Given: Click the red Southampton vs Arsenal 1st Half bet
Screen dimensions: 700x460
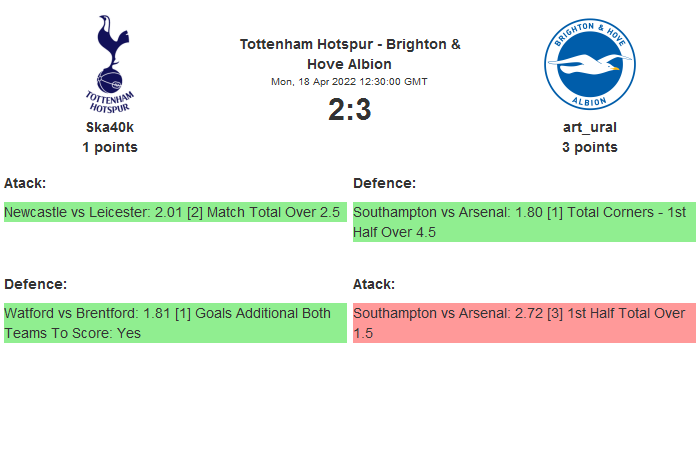Looking at the screenshot, I should [523, 323].
